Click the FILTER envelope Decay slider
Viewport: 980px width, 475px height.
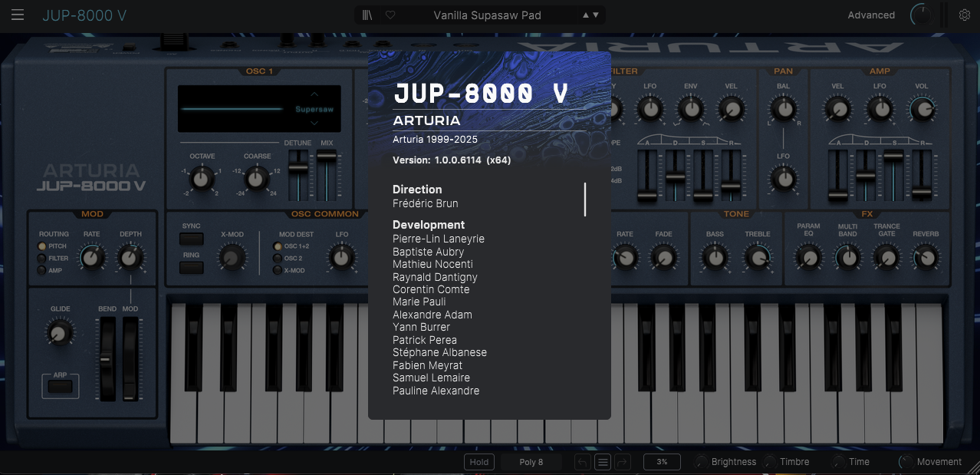coord(675,176)
